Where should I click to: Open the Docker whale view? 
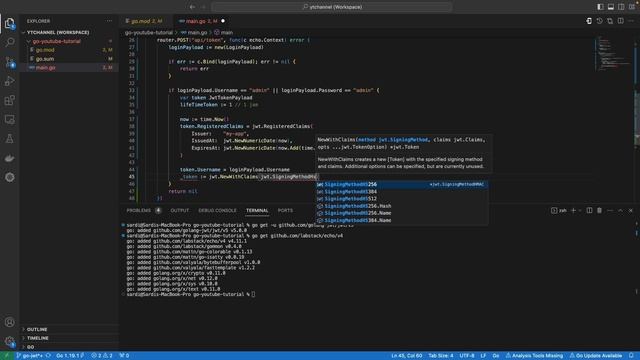coord(10,158)
